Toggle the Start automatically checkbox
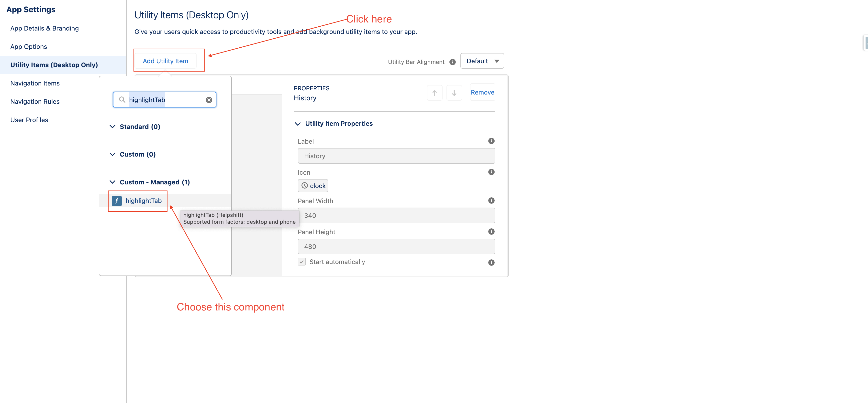This screenshot has height=403, width=868. click(301, 262)
